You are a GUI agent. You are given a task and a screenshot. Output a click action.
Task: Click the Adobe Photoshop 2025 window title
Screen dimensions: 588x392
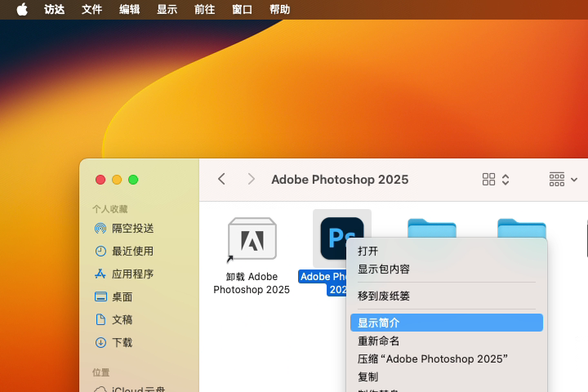pyautogui.click(x=340, y=180)
